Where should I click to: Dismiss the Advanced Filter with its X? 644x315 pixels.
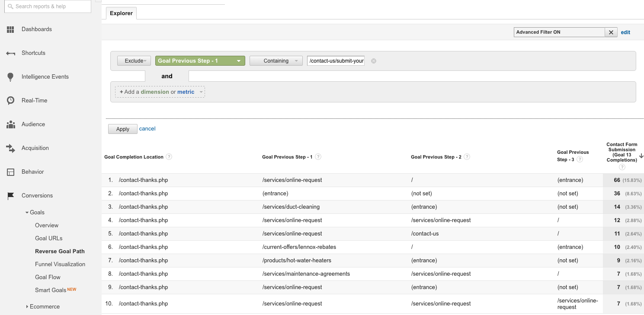point(611,32)
